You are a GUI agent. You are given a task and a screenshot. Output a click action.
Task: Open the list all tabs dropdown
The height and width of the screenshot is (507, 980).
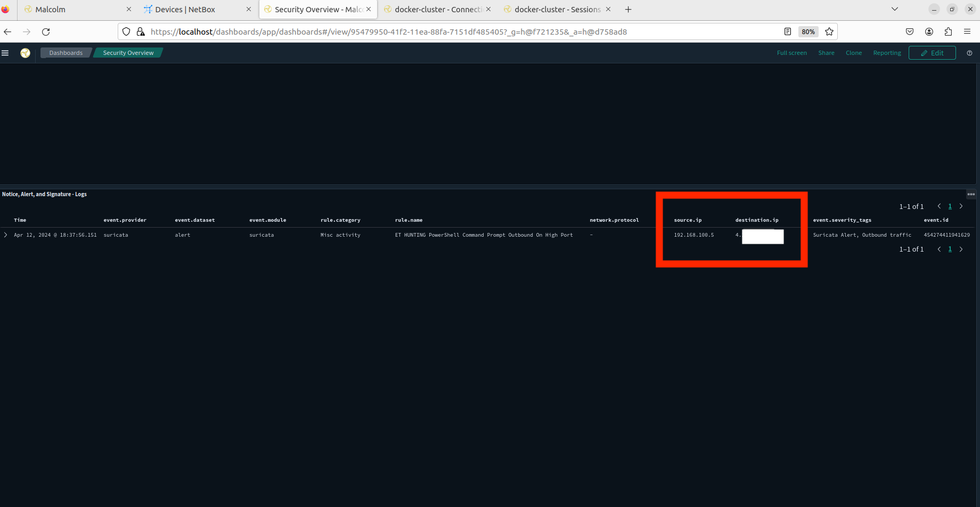click(895, 9)
